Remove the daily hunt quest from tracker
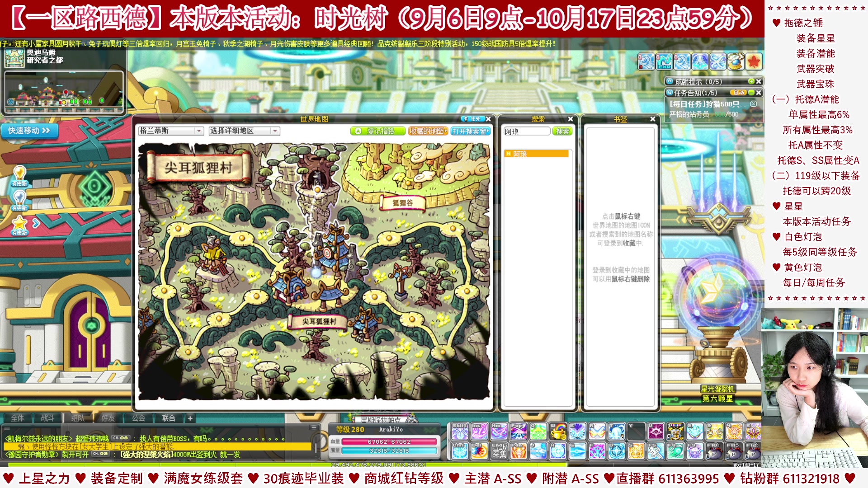This screenshot has height=488, width=868. 754,104
